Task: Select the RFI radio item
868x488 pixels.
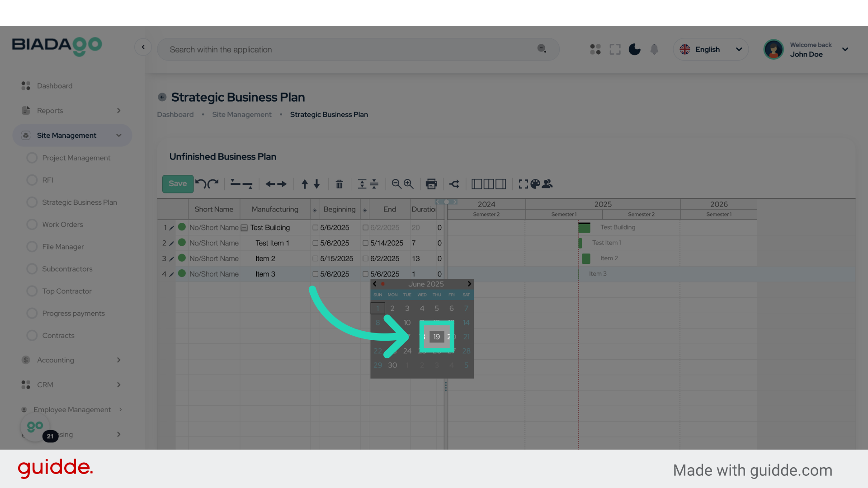Action: click(32, 180)
